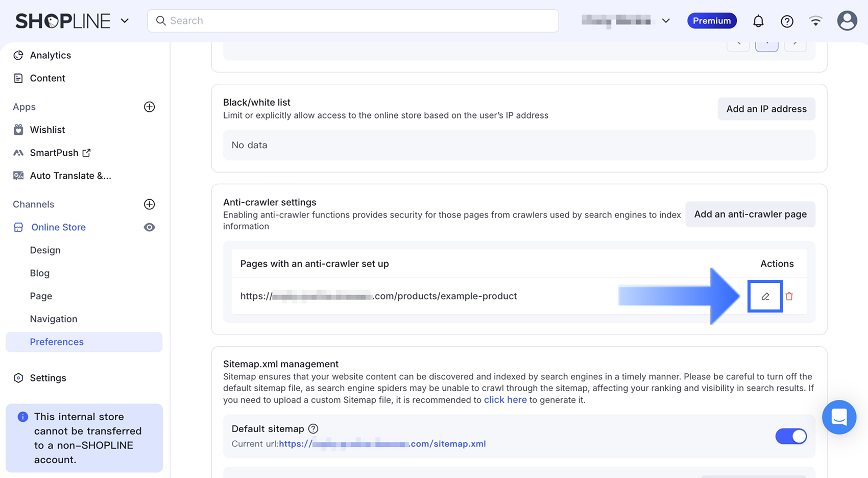Image resolution: width=868 pixels, height=478 pixels.
Task: Focus the top Search field
Action: click(353, 21)
